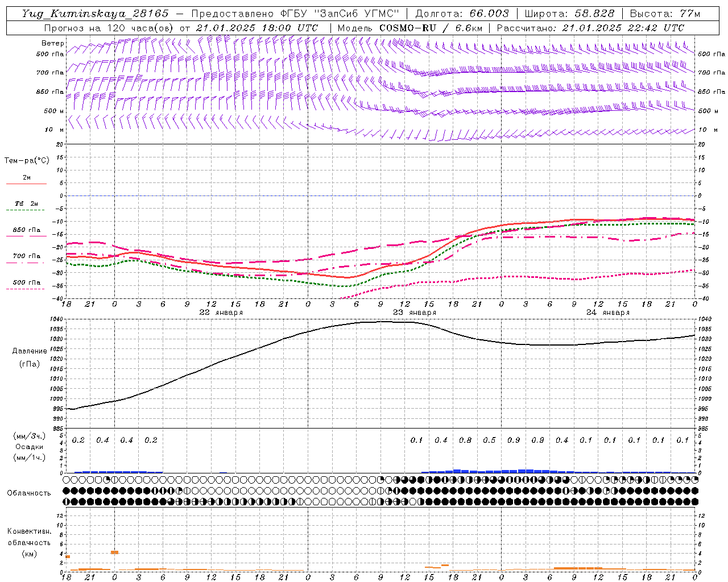Click the 22 января date label
The width and height of the screenshot is (728, 582).
[x=221, y=313]
